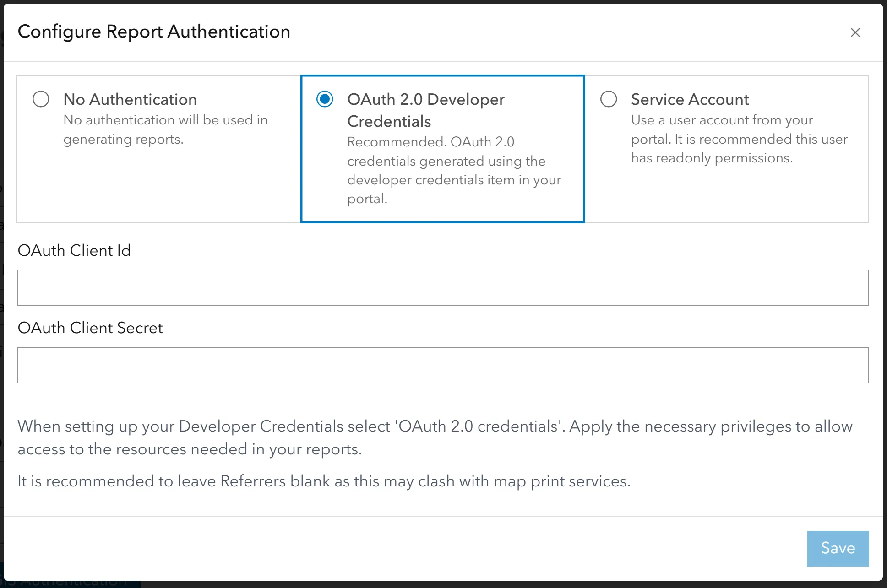Click the Configure Report Authentication title
Screen dimensions: 887x588
tap(154, 32)
